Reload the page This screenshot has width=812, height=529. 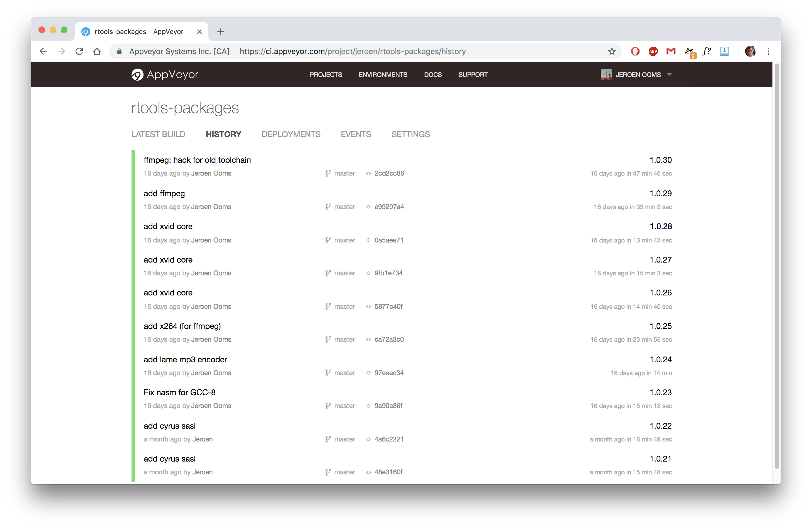[x=79, y=52]
